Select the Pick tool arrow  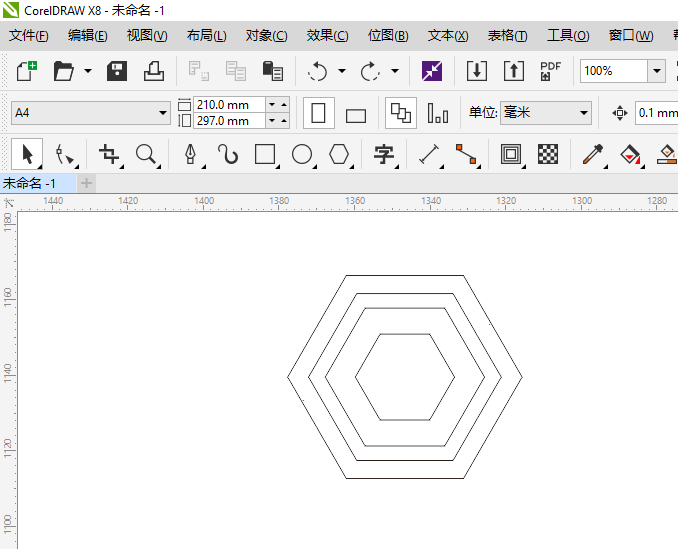27,154
